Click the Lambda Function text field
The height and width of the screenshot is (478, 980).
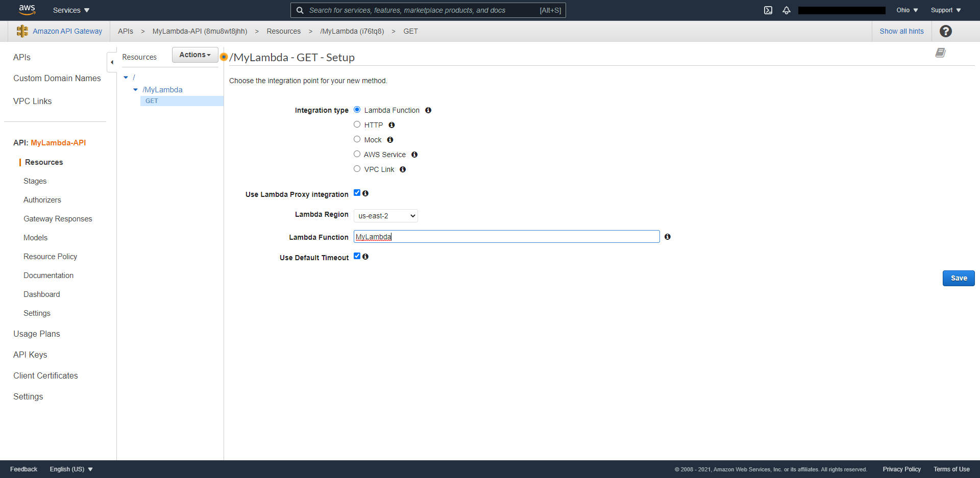506,237
